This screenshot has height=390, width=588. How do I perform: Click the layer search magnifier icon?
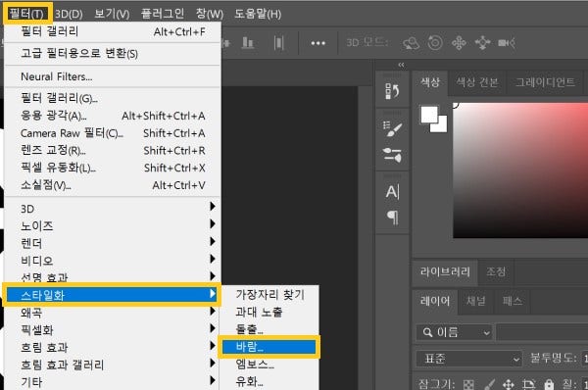[427, 332]
